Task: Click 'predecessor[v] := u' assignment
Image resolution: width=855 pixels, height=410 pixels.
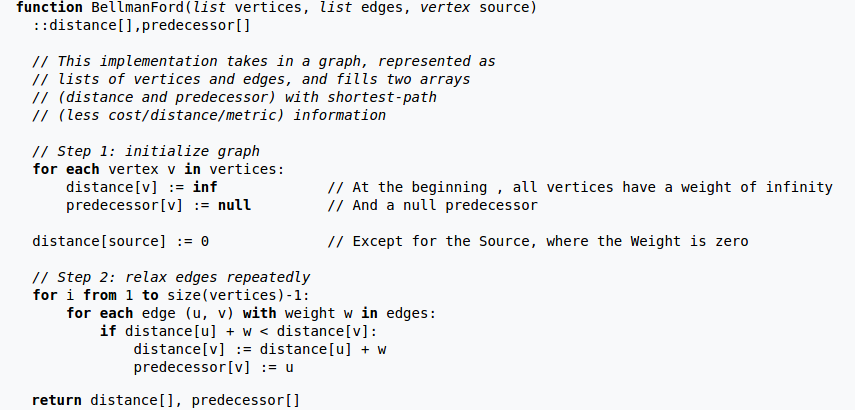Action: (x=213, y=367)
